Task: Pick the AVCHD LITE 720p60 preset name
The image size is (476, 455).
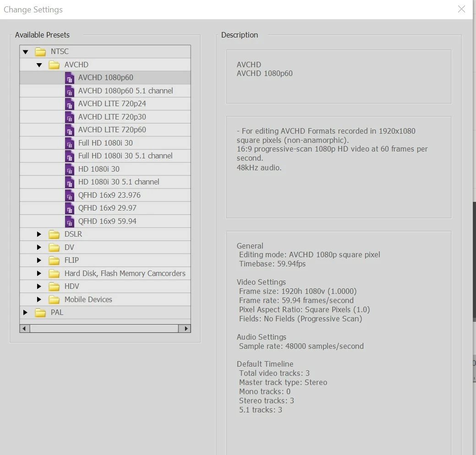Action: [x=112, y=130]
